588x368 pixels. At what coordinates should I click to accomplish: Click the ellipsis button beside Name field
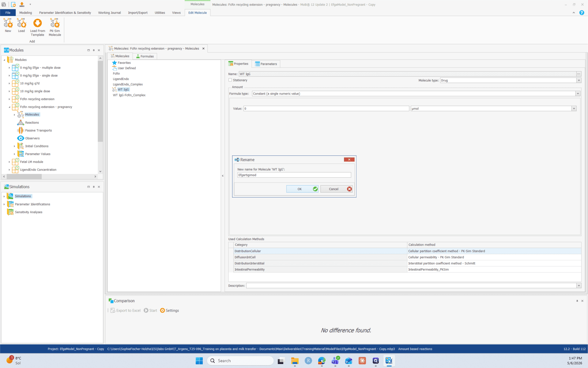(579, 74)
